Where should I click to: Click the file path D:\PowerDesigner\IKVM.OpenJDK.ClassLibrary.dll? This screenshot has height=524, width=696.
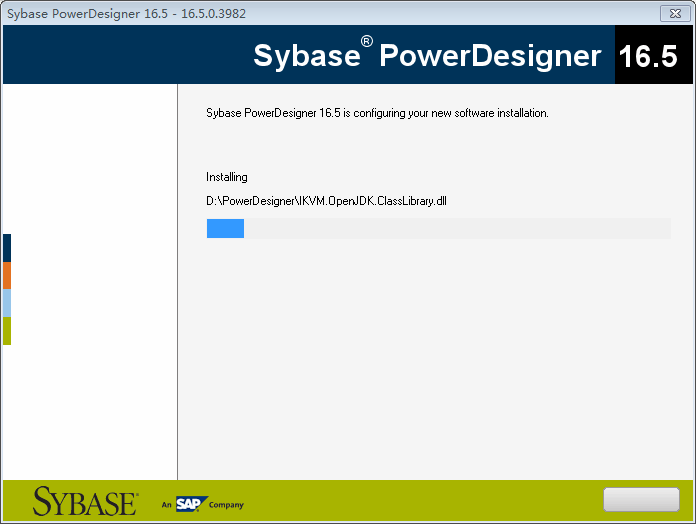326,201
